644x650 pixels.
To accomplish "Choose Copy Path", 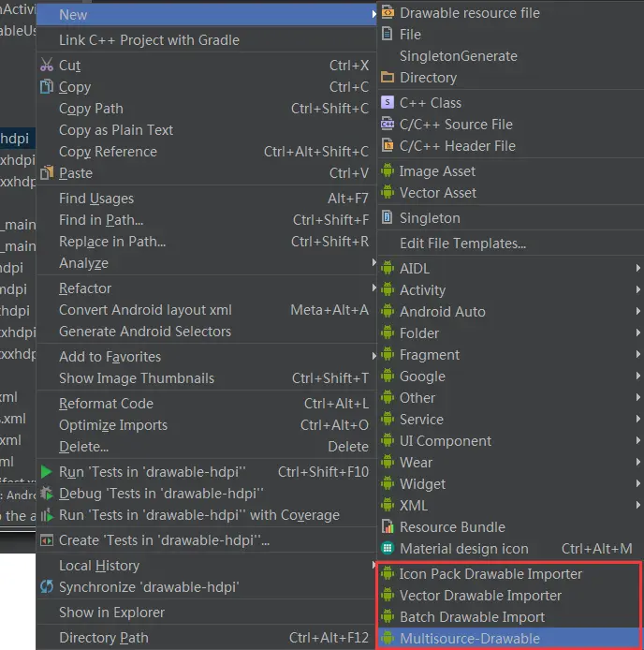I will (206, 109).
